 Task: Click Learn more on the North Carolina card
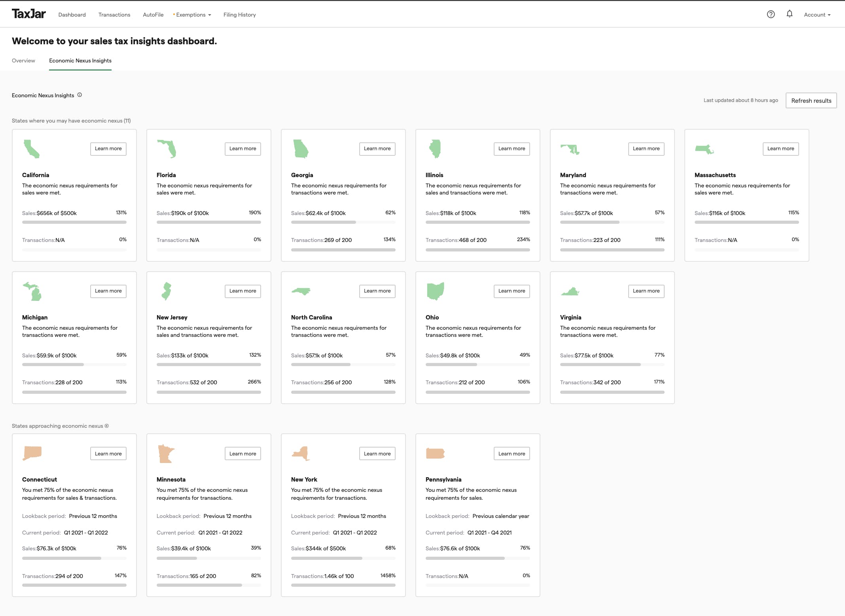pyautogui.click(x=377, y=291)
